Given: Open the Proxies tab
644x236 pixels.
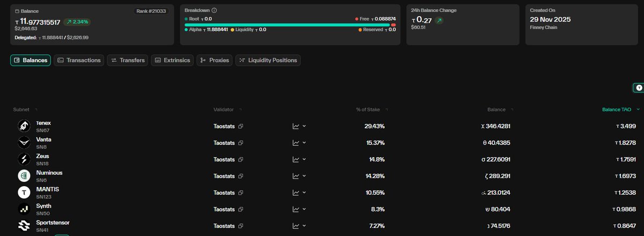Looking at the screenshot, I should [214, 60].
